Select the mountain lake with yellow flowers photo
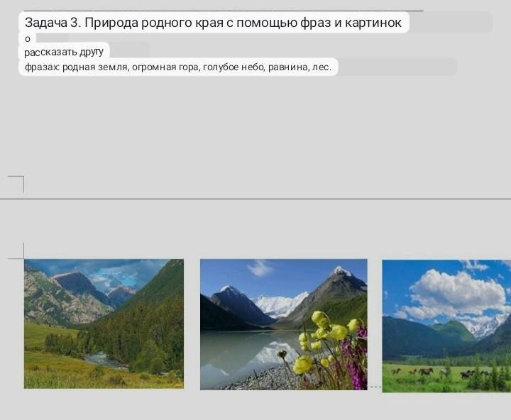The width and height of the screenshot is (511, 420). click(x=283, y=324)
